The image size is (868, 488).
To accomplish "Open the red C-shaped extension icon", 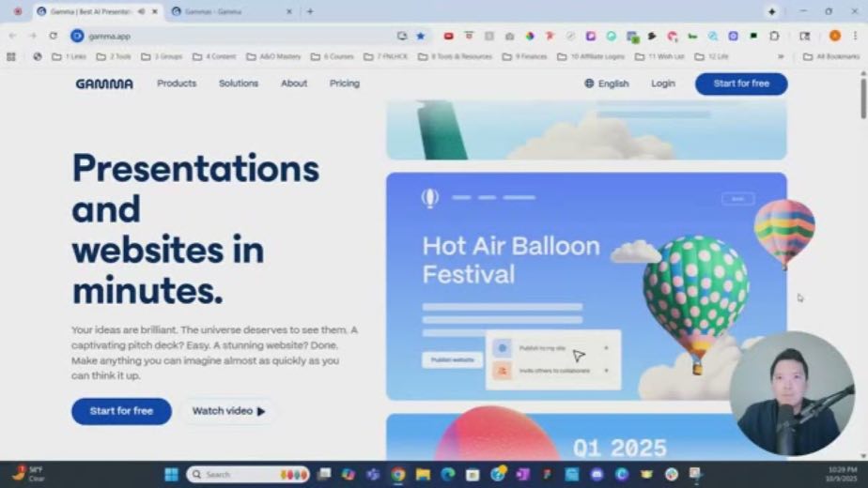I will tap(672, 36).
